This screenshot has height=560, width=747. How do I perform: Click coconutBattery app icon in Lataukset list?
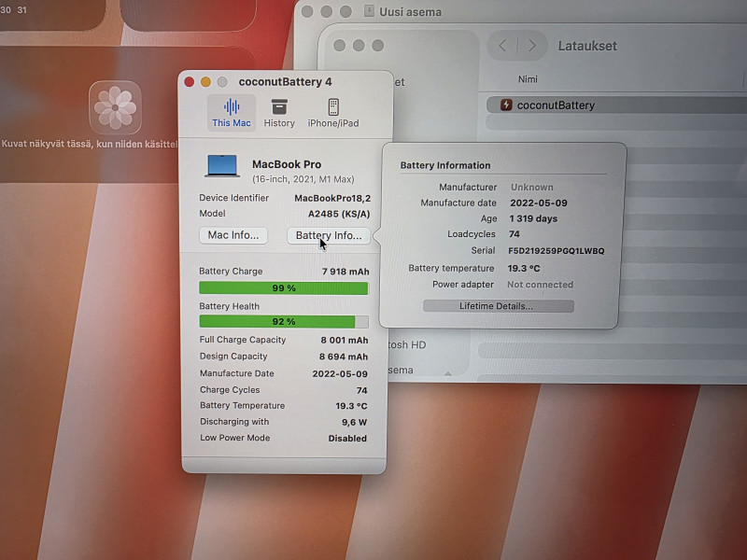click(506, 105)
